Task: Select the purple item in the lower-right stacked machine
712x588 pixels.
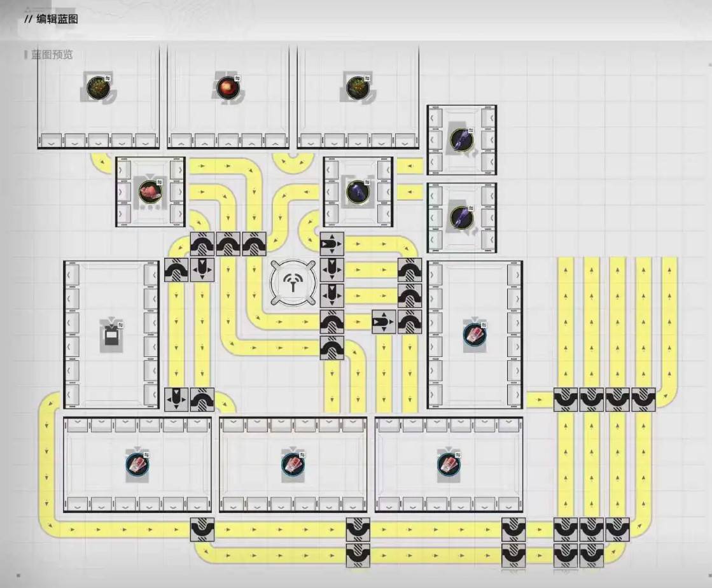Action: [461, 217]
